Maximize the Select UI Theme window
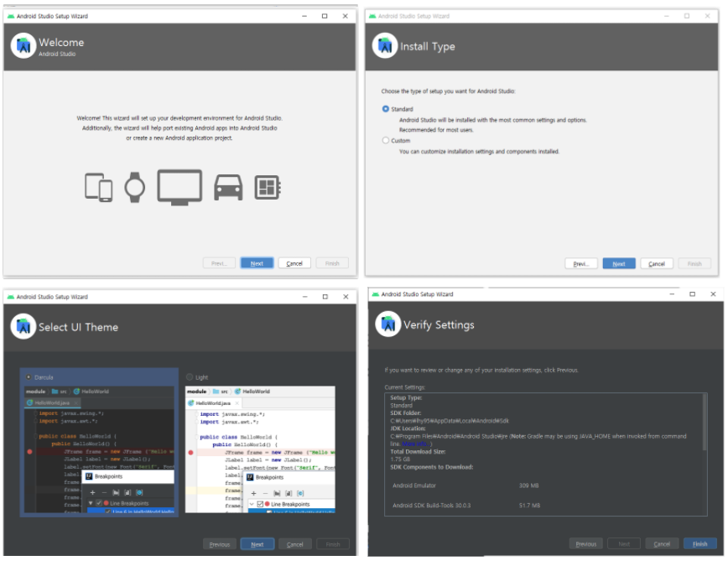The width and height of the screenshot is (728, 566). pyautogui.click(x=325, y=296)
